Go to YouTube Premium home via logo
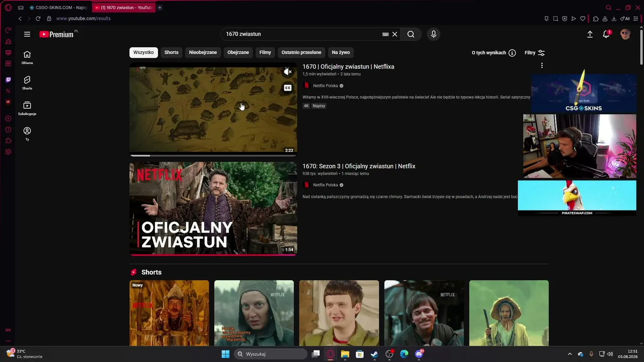This screenshot has width=644, height=362. (x=56, y=34)
